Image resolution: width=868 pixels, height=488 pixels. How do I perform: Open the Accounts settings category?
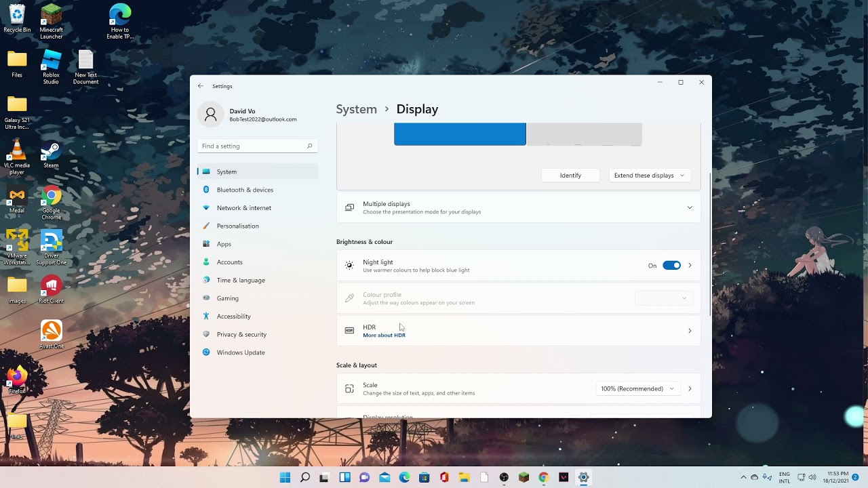click(x=257, y=262)
